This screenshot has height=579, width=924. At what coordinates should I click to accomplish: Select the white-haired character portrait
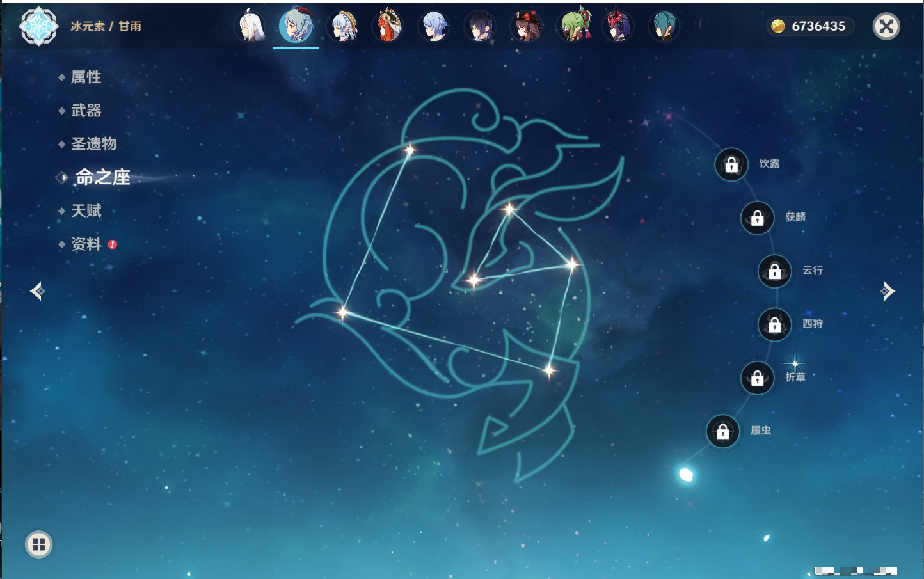coord(250,26)
